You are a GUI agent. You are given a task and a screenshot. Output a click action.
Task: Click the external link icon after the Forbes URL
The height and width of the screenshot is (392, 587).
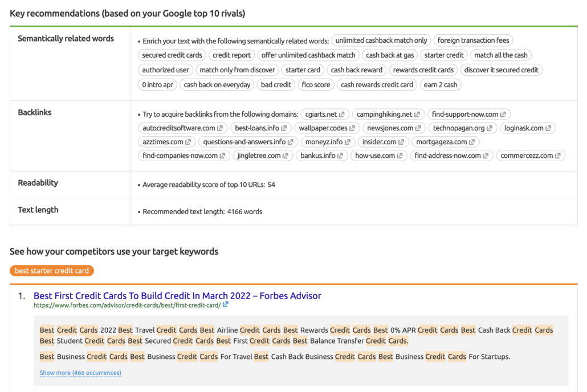[x=225, y=305]
